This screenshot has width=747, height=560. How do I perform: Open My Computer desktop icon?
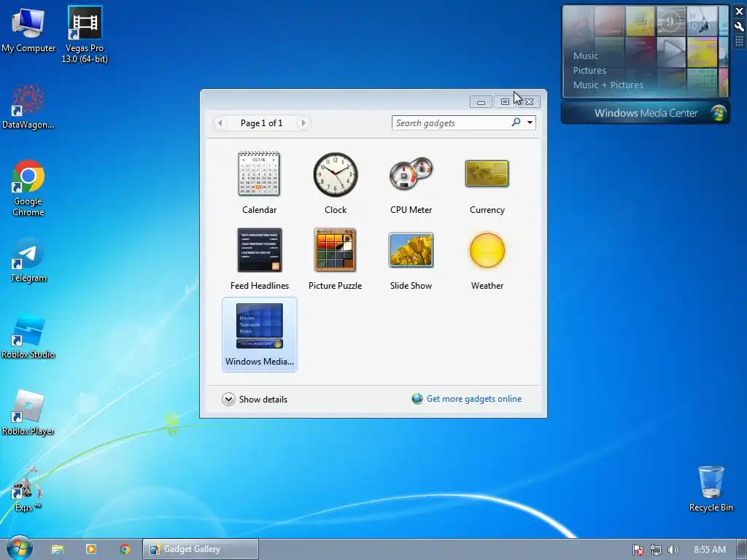tap(28, 29)
